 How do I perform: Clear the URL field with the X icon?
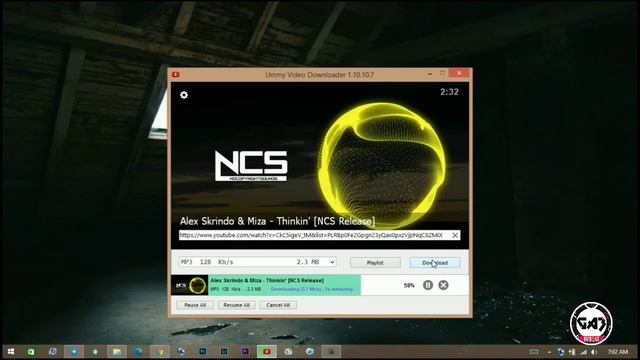(455, 235)
